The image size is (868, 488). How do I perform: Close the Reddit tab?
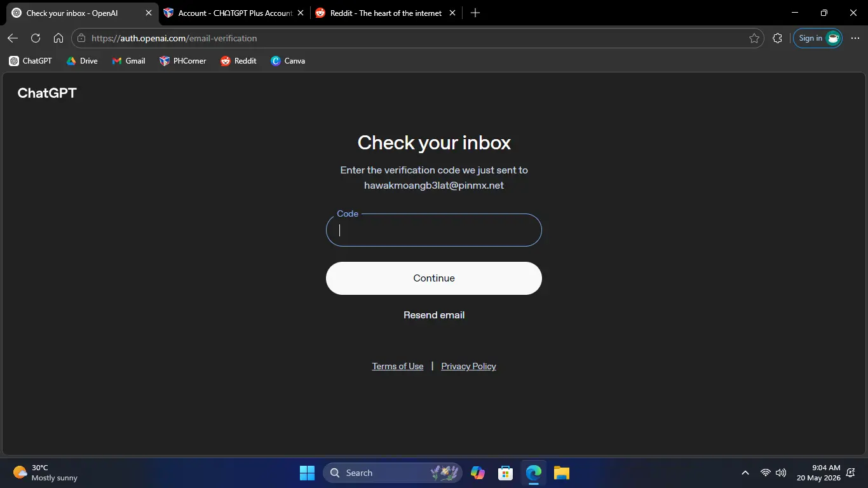tap(452, 13)
